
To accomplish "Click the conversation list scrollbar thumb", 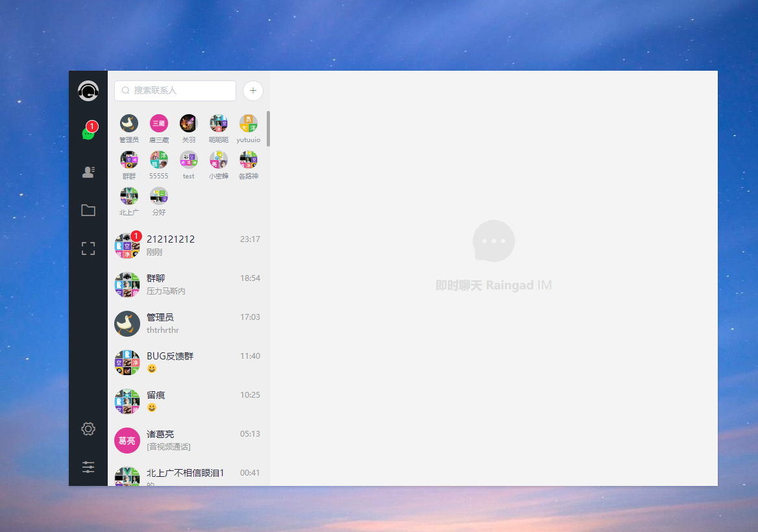I will click(268, 128).
